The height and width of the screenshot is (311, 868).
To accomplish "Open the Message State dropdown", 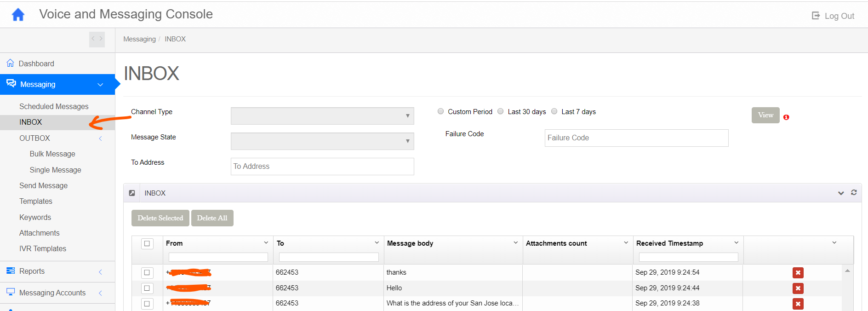I will tap(322, 141).
